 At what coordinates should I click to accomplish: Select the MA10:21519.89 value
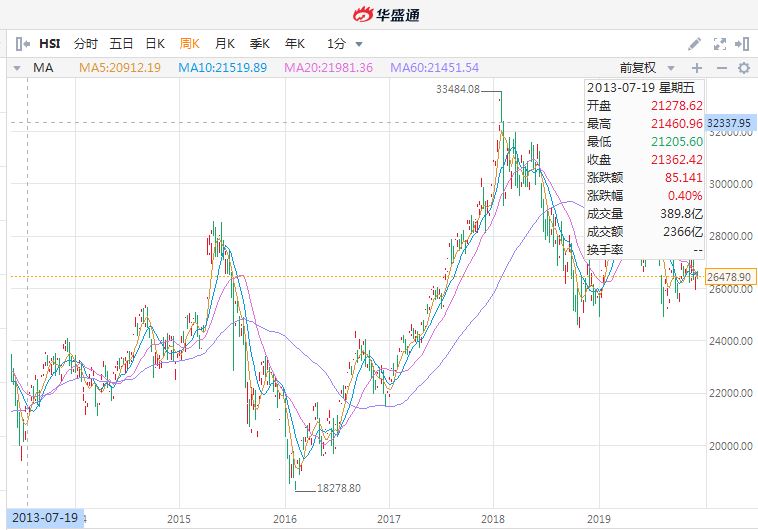tap(223, 68)
